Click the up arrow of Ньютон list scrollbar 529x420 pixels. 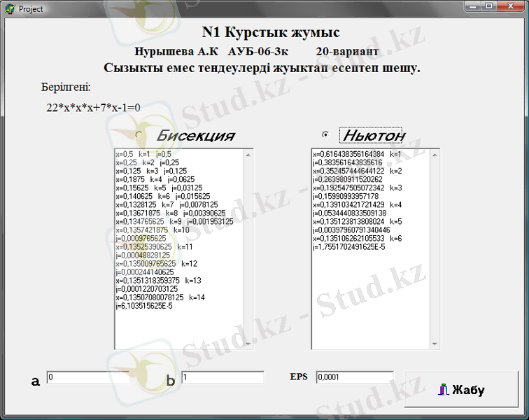[435, 155]
